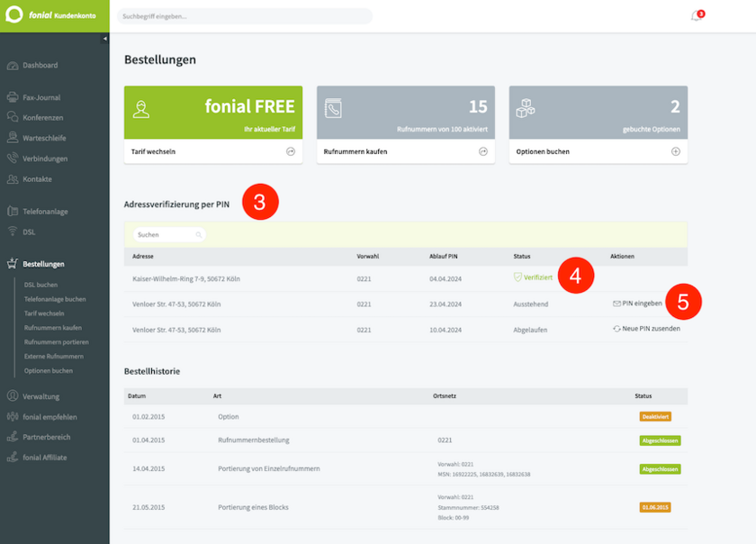Click the DSL wifi icon
Viewport: 756px width, 544px height.
coord(13,231)
